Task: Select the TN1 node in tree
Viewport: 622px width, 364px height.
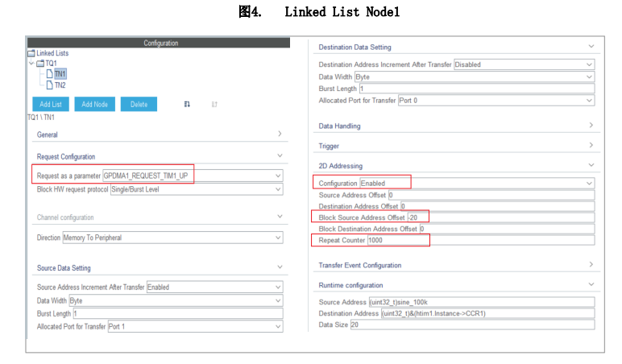Action: click(x=60, y=74)
